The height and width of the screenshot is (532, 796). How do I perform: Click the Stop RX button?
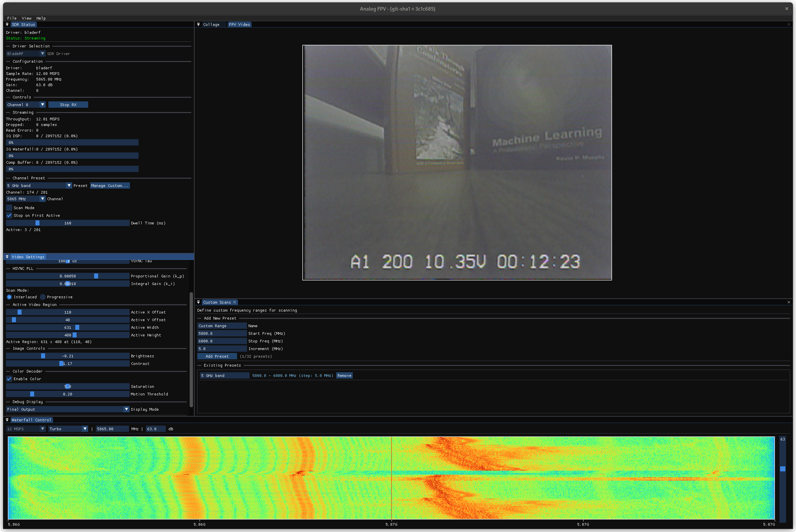point(68,105)
